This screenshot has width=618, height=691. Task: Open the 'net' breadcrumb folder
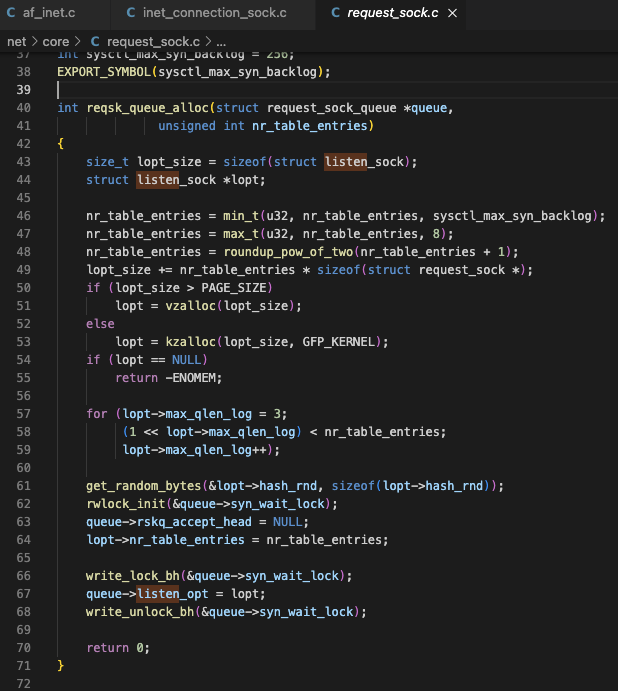17,42
